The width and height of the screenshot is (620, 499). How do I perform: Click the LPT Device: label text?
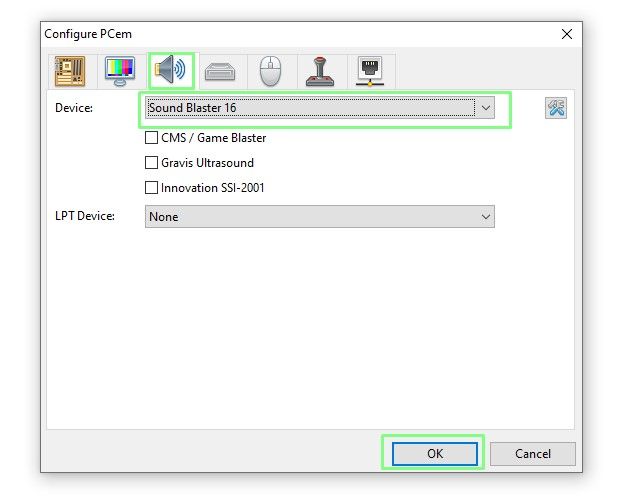[x=85, y=216]
